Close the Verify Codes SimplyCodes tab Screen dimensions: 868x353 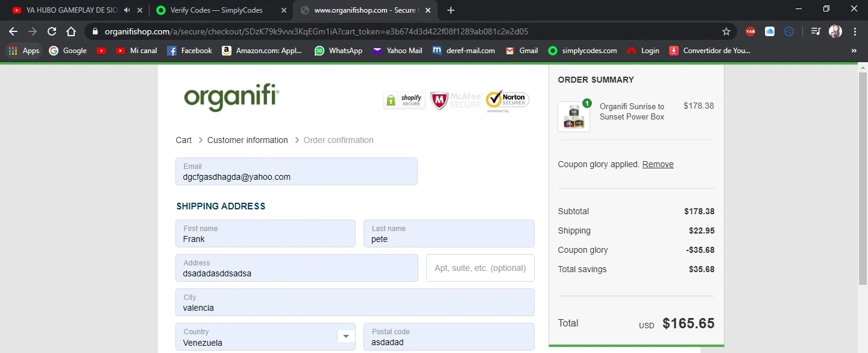[284, 10]
